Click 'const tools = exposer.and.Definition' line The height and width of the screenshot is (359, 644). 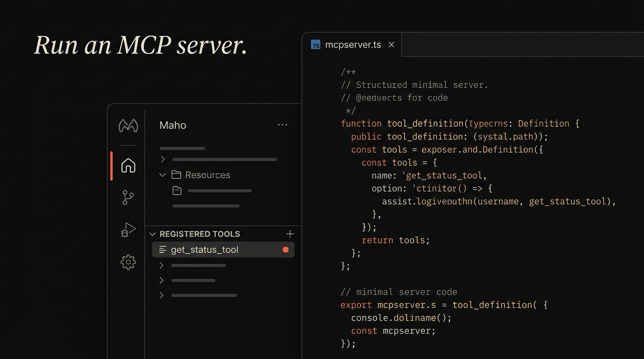tap(447, 150)
